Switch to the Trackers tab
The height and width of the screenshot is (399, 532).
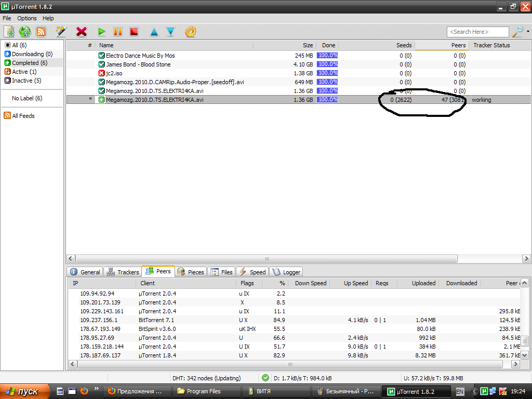point(123,272)
